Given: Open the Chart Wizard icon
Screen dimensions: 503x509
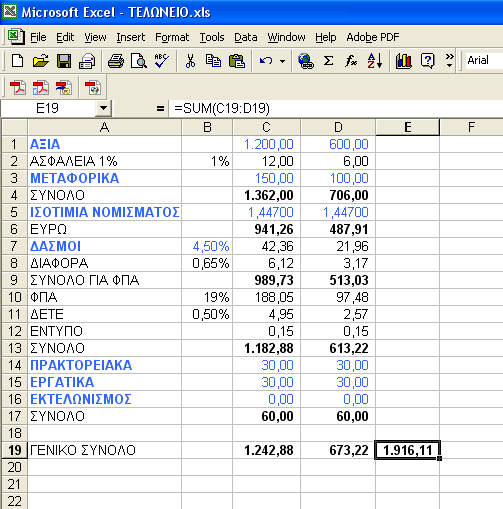Looking at the screenshot, I should tap(404, 61).
